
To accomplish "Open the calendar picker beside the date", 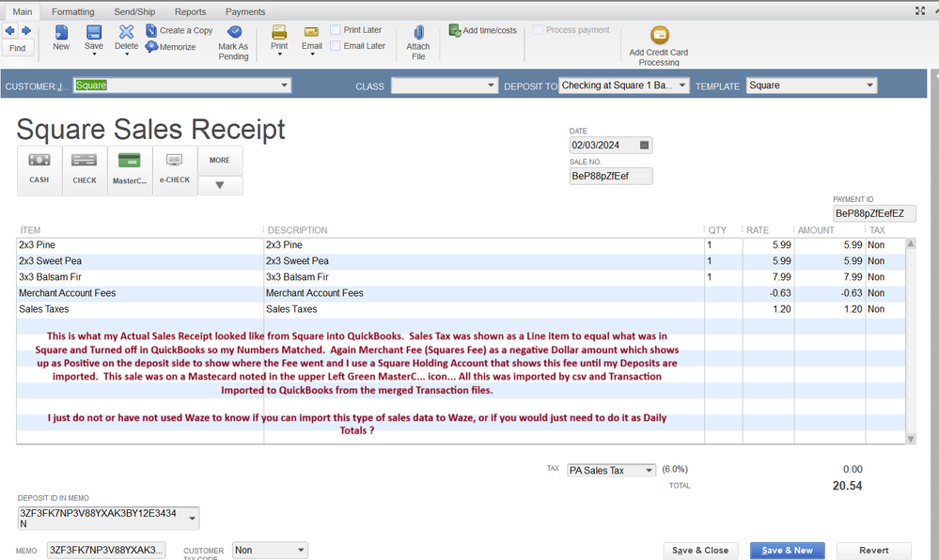I will [644, 146].
